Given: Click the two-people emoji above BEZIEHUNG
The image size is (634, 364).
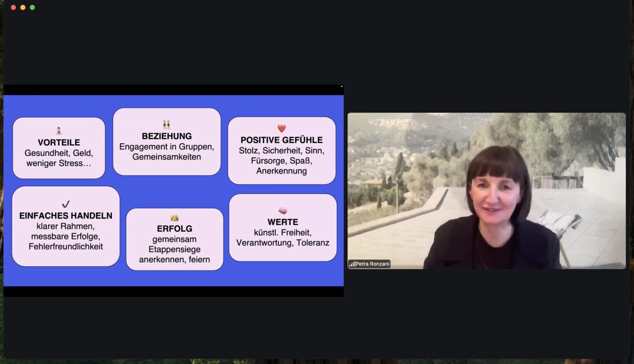Looking at the screenshot, I should [166, 124].
